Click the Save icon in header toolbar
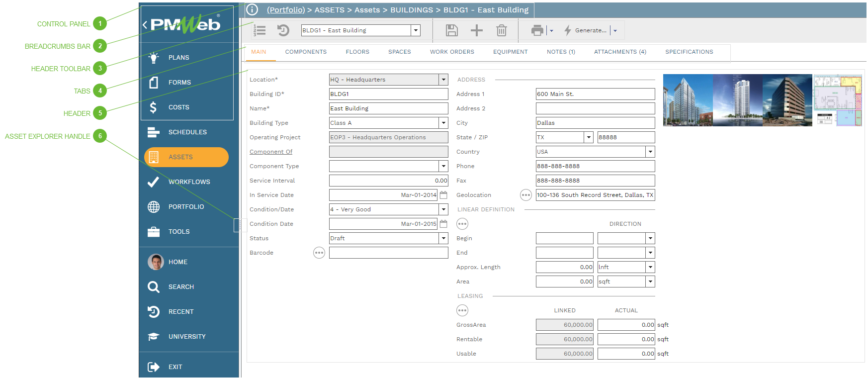Image resolution: width=868 pixels, height=379 pixels. [451, 30]
